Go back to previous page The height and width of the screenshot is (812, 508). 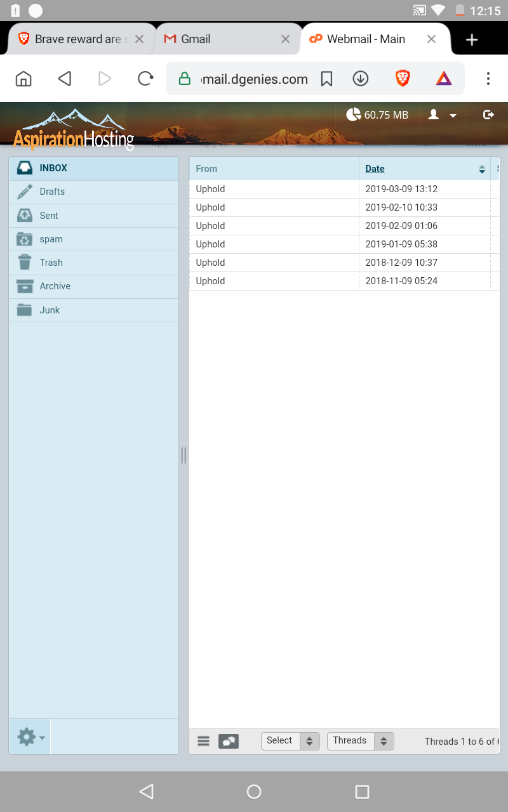(64, 79)
